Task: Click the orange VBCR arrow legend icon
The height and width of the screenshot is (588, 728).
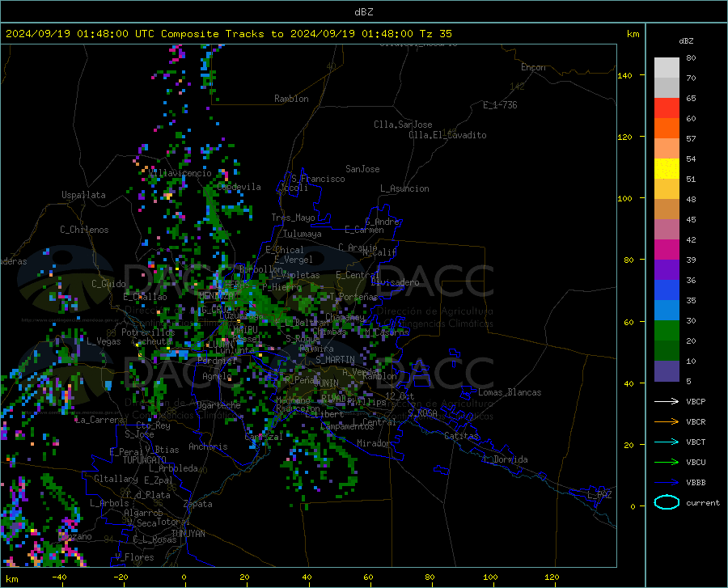Action: 667,422
